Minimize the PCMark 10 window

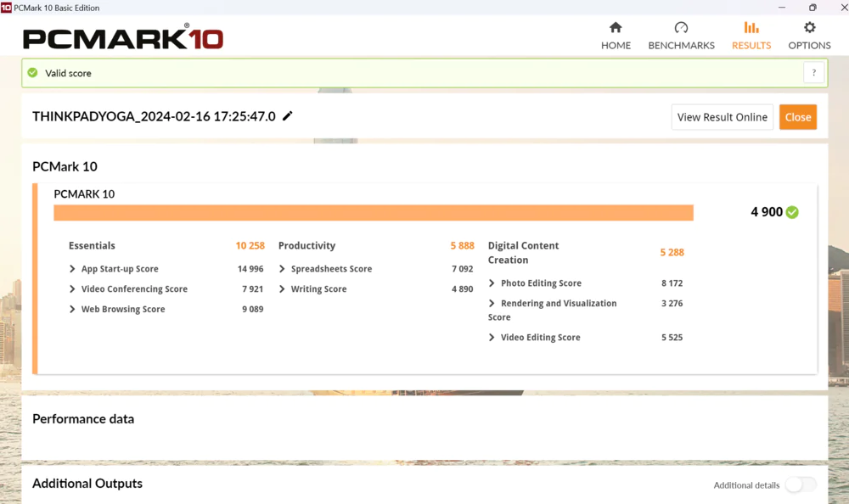781,8
